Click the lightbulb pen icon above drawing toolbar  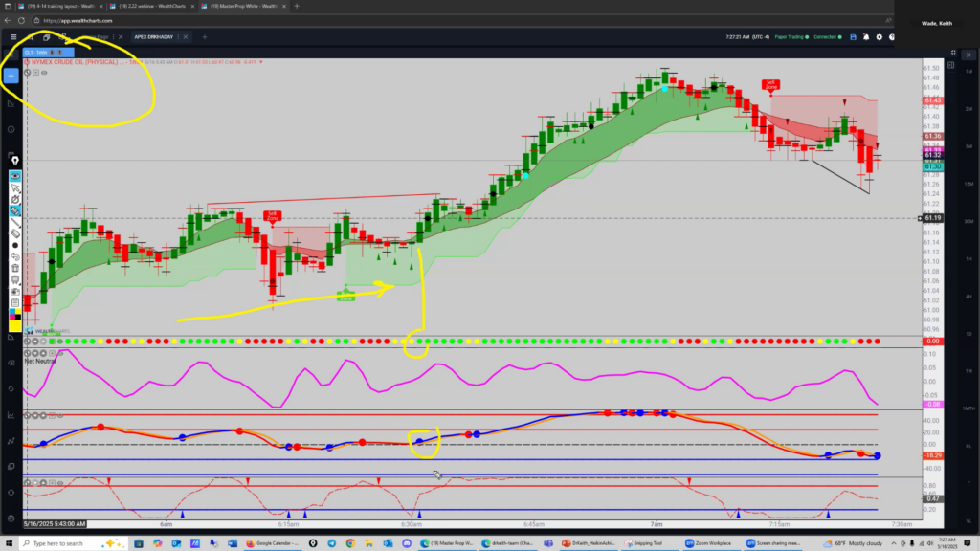(x=15, y=161)
